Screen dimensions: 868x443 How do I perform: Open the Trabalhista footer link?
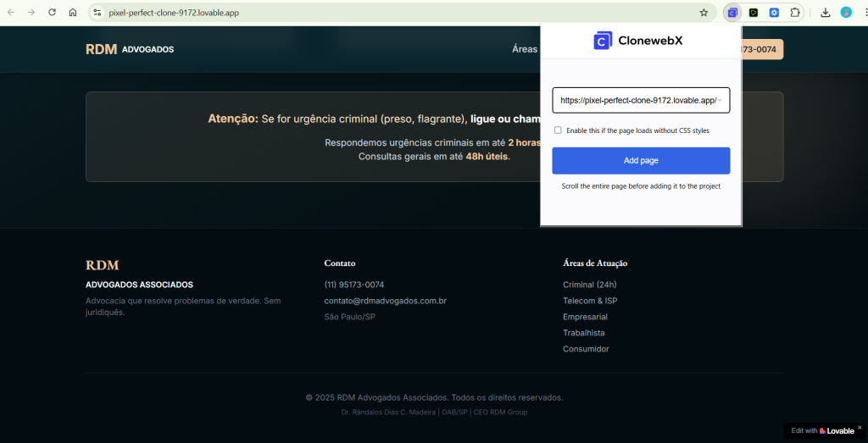click(583, 333)
